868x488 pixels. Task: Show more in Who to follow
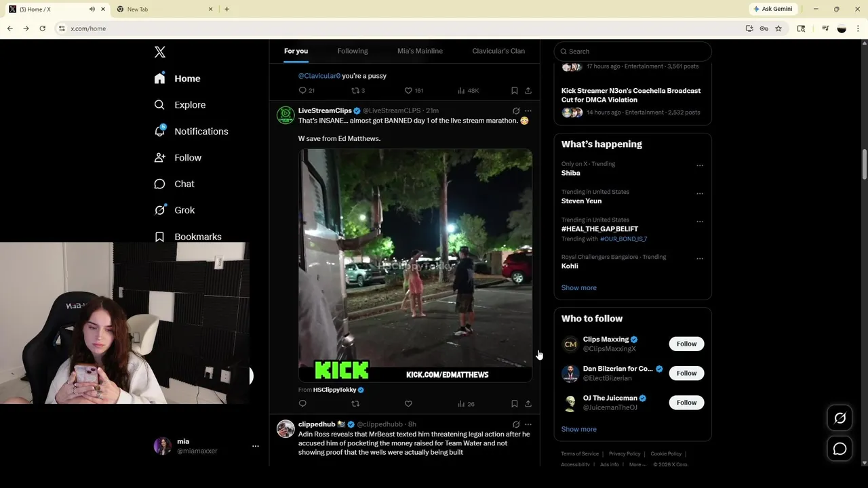point(578,429)
